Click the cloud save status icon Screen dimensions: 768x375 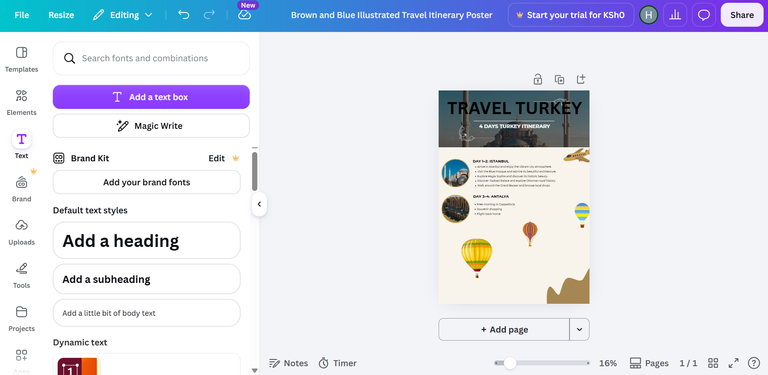tap(244, 15)
